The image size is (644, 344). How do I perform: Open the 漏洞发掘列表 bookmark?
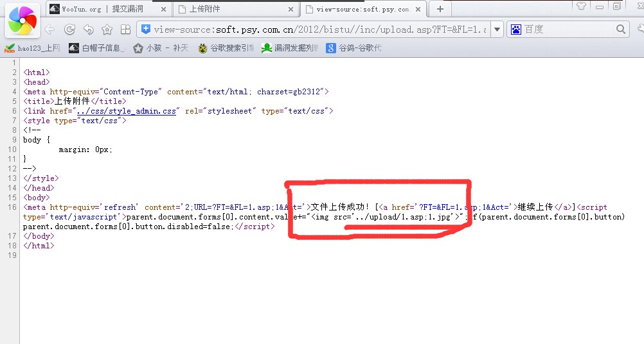[x=290, y=48]
